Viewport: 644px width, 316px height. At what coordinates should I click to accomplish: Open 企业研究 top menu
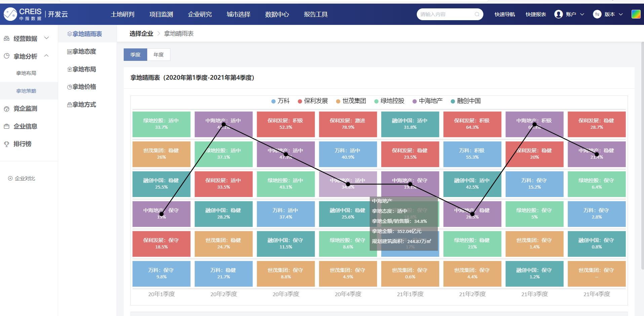(x=200, y=14)
